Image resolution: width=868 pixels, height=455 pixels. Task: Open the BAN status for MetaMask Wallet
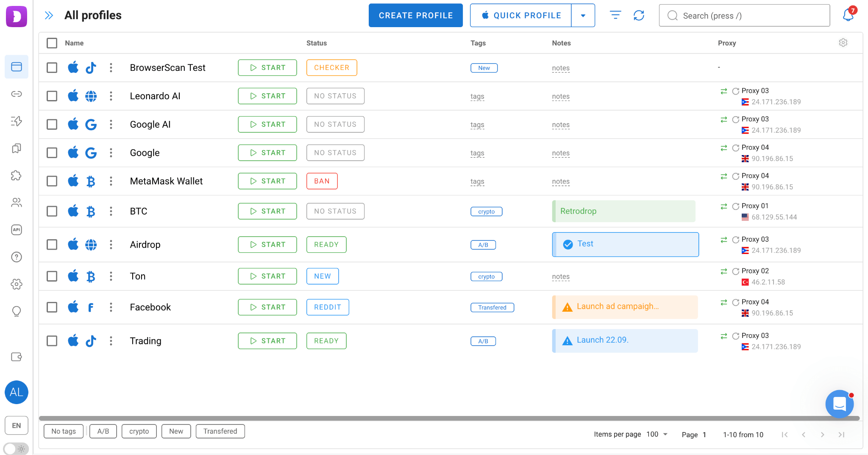(x=322, y=181)
